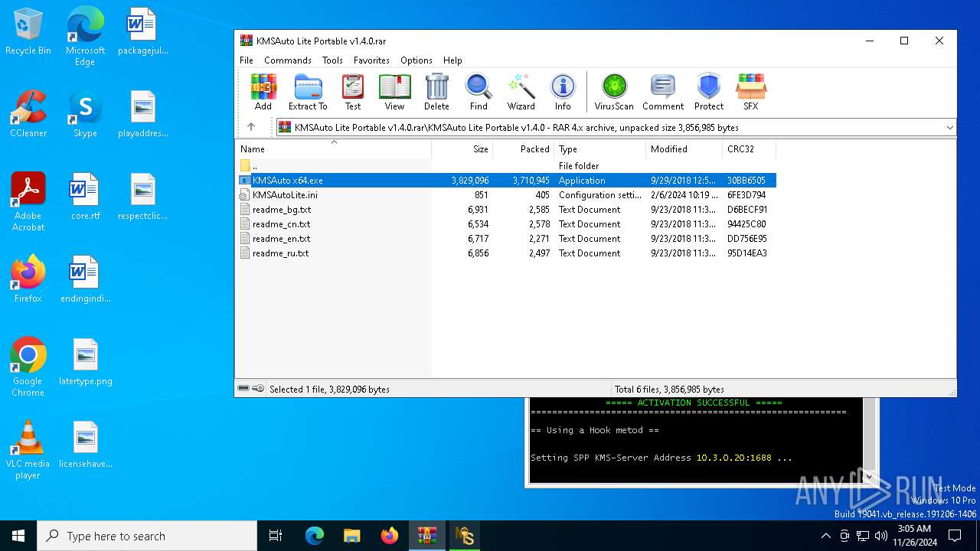980x551 pixels.
Task: Open the File menu
Action: 247,60
